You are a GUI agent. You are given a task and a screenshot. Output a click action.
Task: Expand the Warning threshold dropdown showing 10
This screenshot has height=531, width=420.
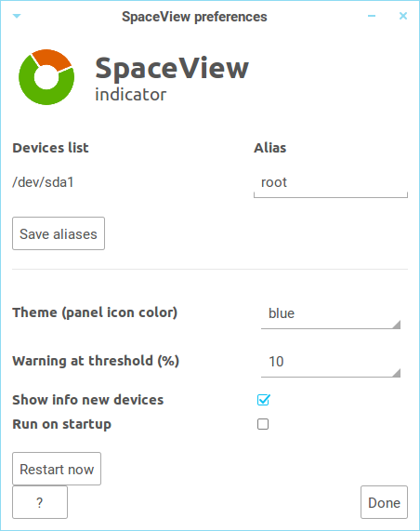click(x=331, y=362)
